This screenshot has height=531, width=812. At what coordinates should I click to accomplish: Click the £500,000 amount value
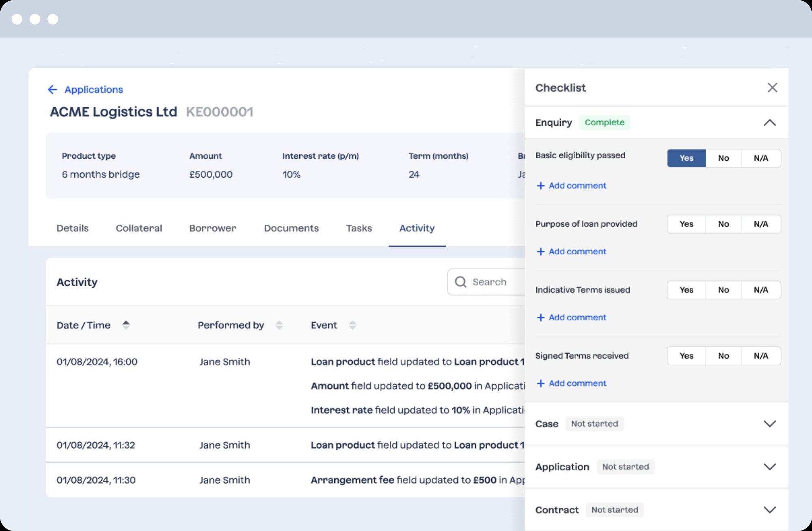point(211,174)
